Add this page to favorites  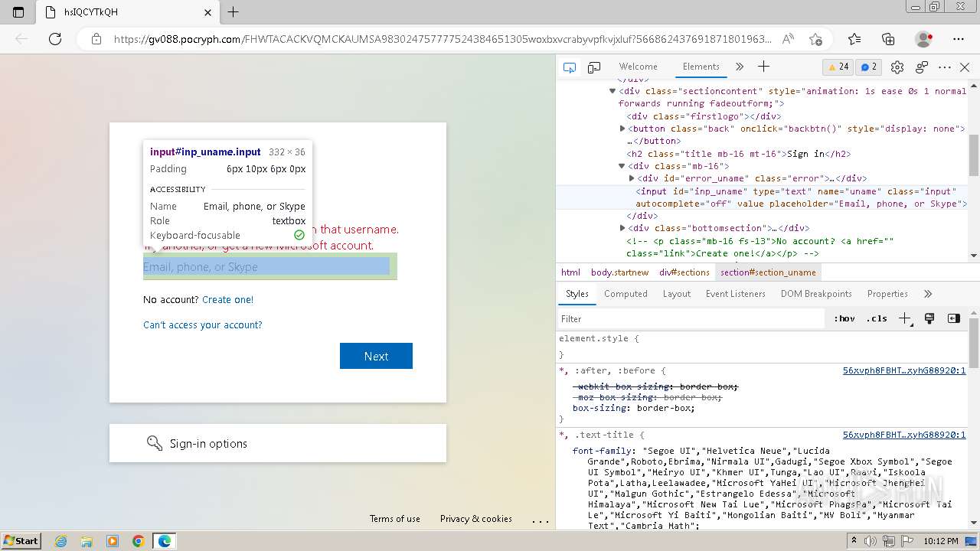click(815, 39)
